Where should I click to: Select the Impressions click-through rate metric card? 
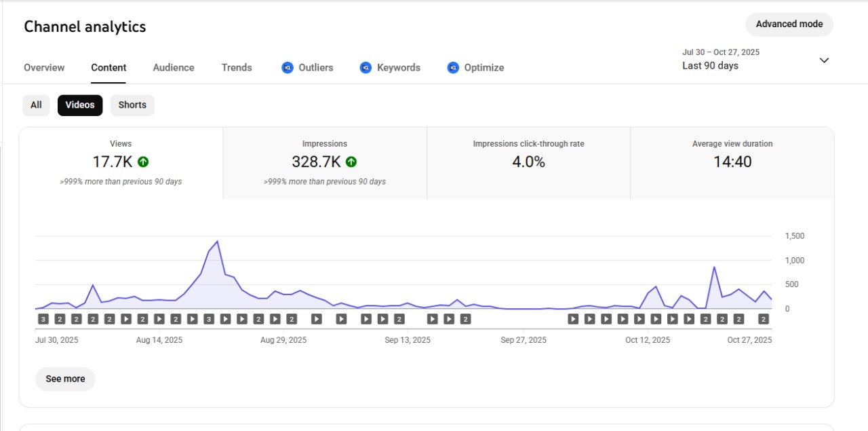coord(528,162)
